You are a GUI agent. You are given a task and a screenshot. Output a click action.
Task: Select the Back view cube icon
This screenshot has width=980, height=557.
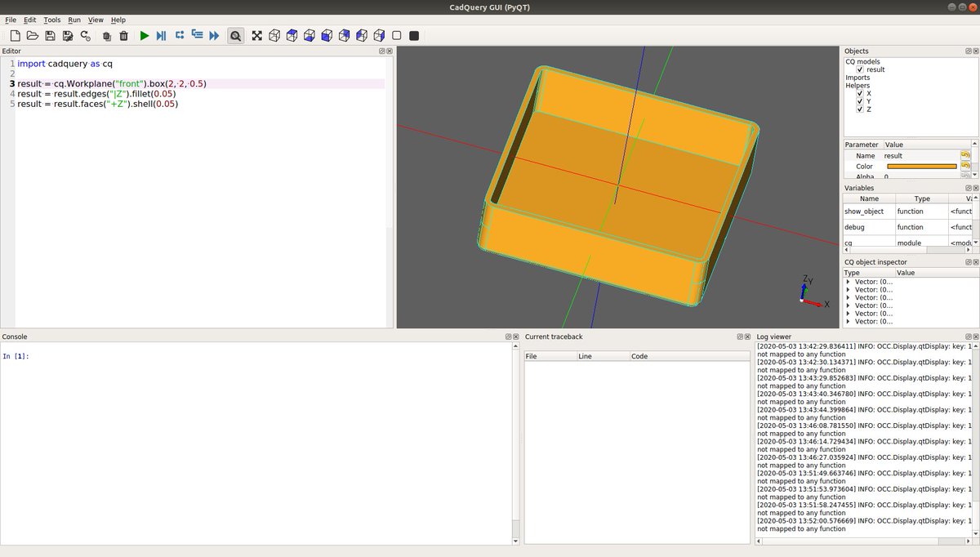[345, 36]
